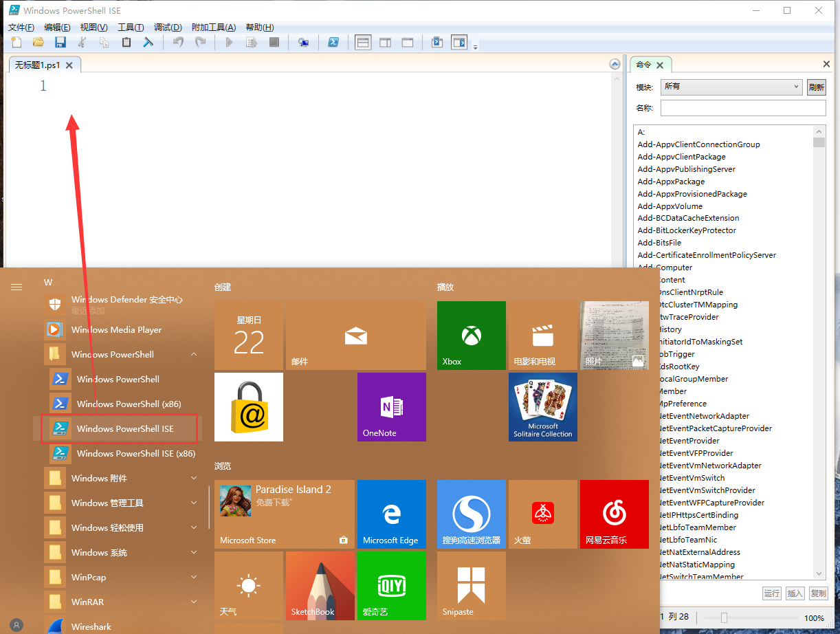840x634 pixels.
Task: Open the toolbar overflow options arrow
Action: pos(475,47)
